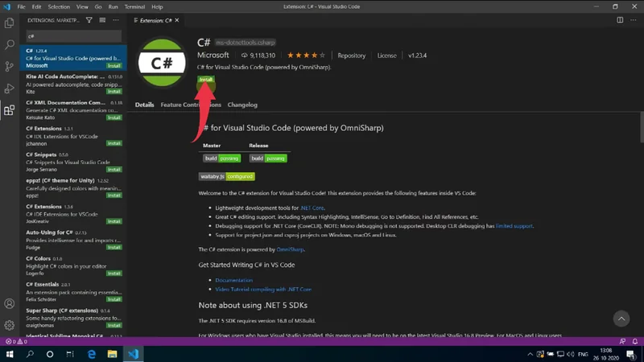Click the extension search input field

point(72,36)
